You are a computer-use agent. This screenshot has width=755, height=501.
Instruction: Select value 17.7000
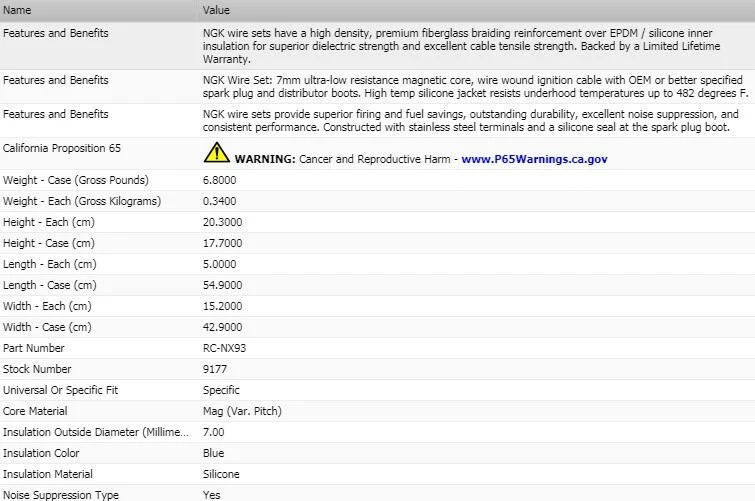[222, 243]
